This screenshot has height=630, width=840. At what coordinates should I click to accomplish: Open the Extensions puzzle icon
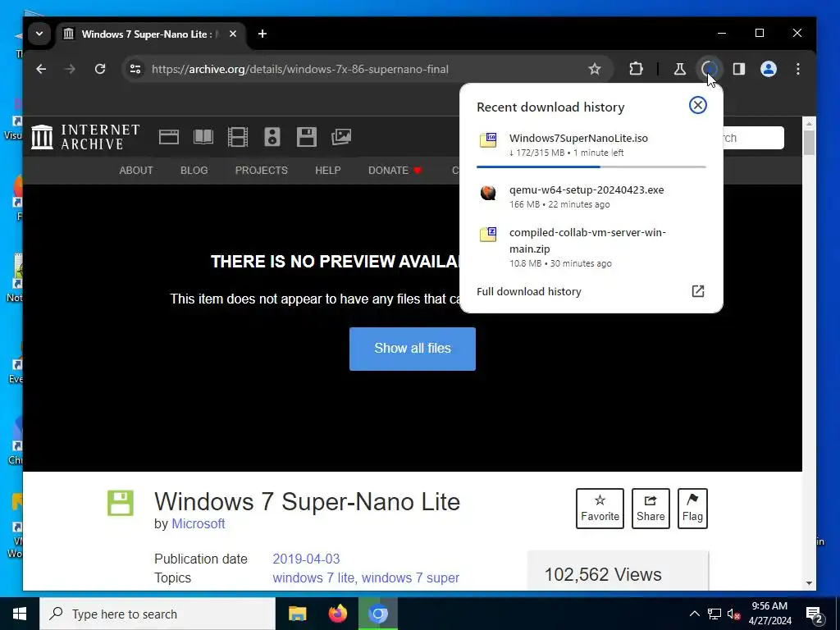point(636,69)
